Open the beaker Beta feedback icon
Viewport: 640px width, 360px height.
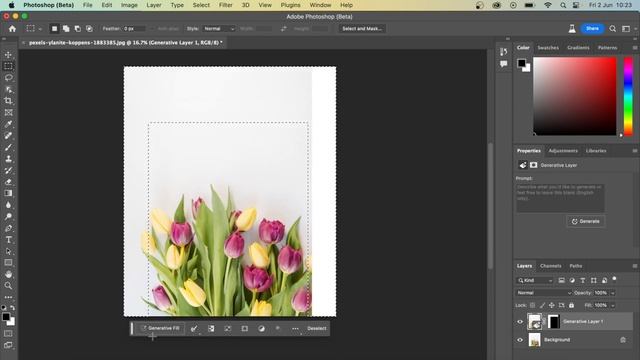click(x=572, y=29)
